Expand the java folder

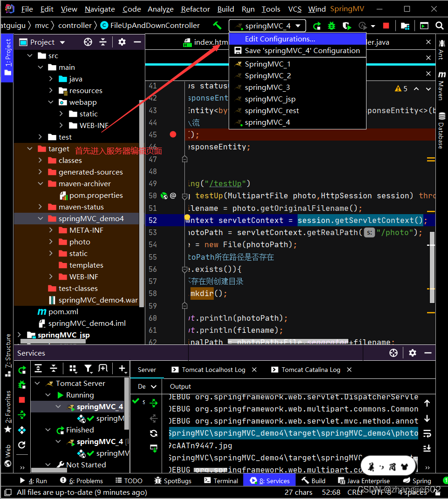click(51, 79)
